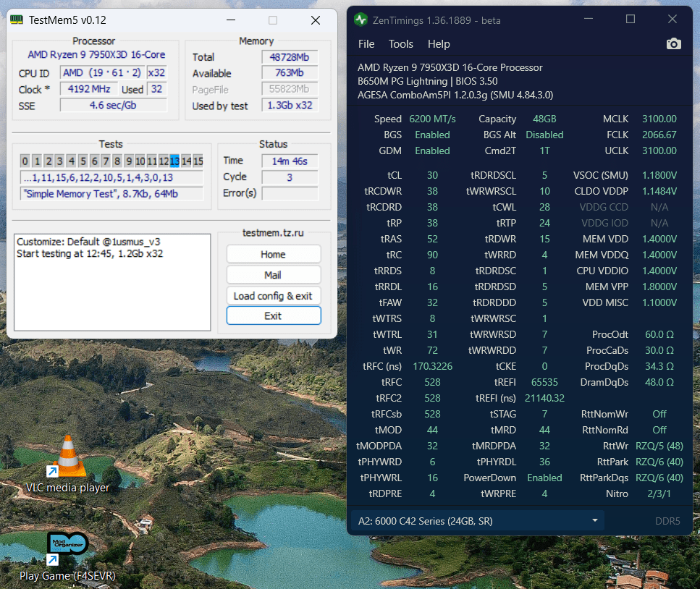
Task: Click the tCL value 30
Action: (x=432, y=175)
